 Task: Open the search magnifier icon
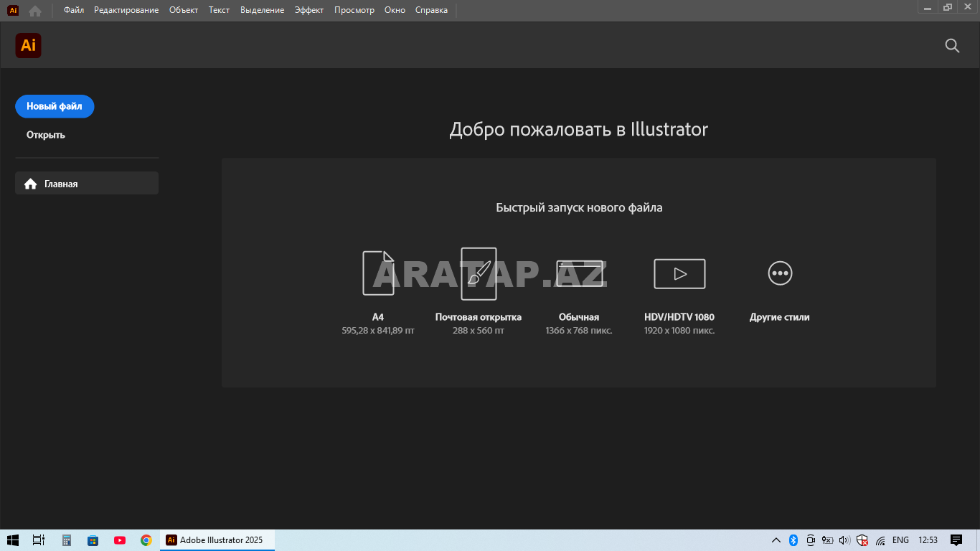click(x=952, y=45)
